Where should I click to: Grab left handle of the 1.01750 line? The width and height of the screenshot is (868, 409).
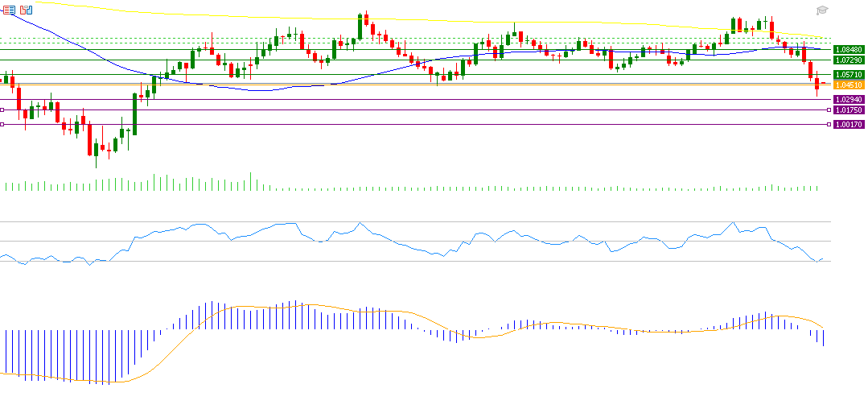click(2, 109)
